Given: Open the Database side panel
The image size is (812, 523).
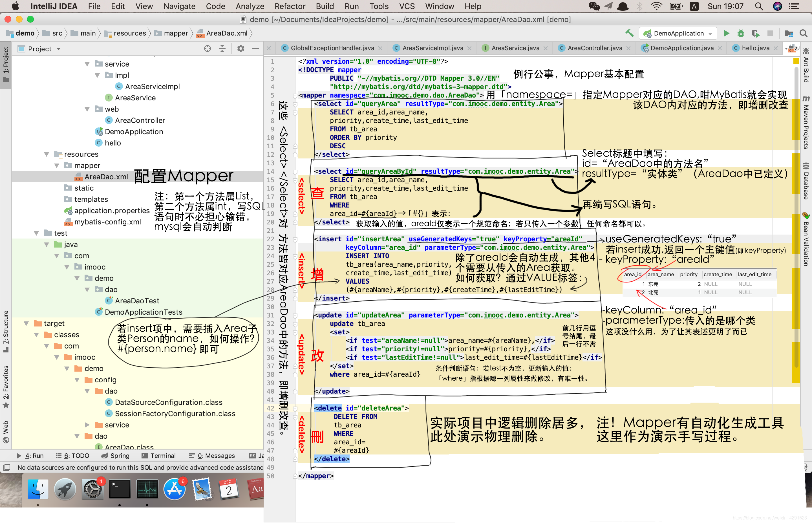Looking at the screenshot, I should pyautogui.click(x=806, y=181).
